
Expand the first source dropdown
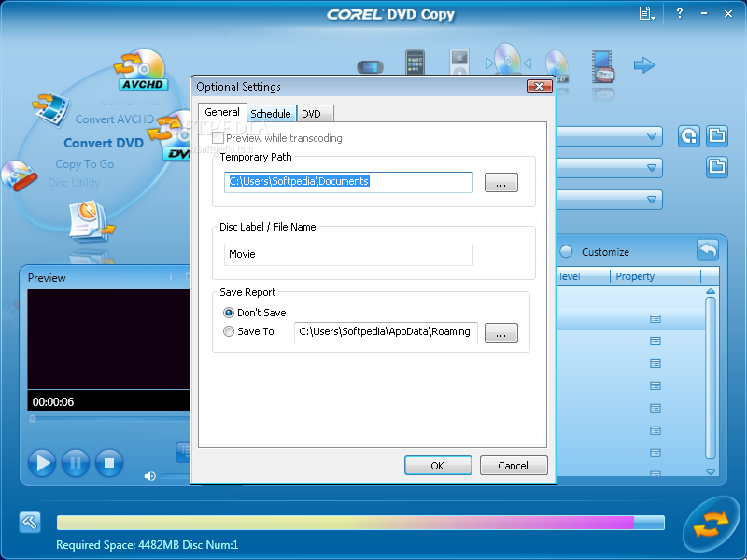(x=652, y=136)
